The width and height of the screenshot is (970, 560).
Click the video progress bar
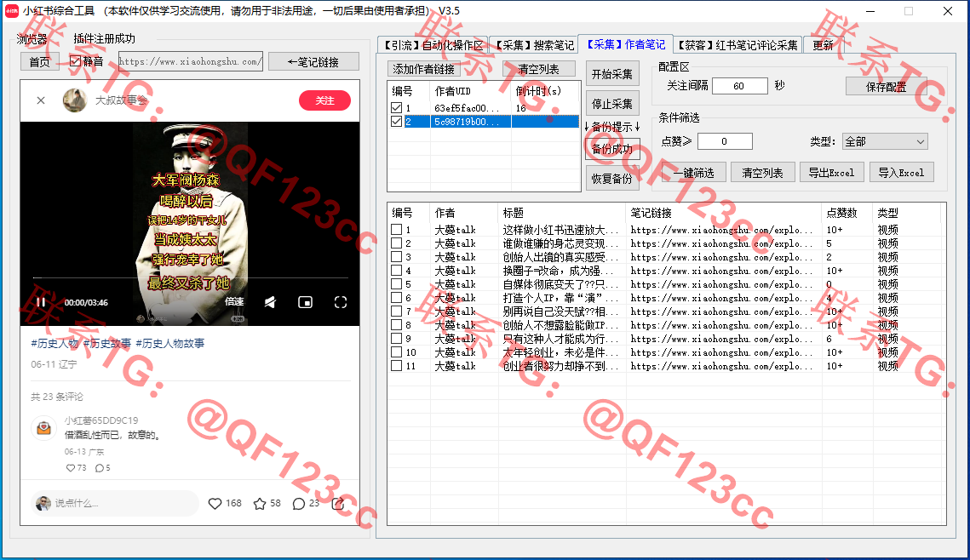pos(191,278)
